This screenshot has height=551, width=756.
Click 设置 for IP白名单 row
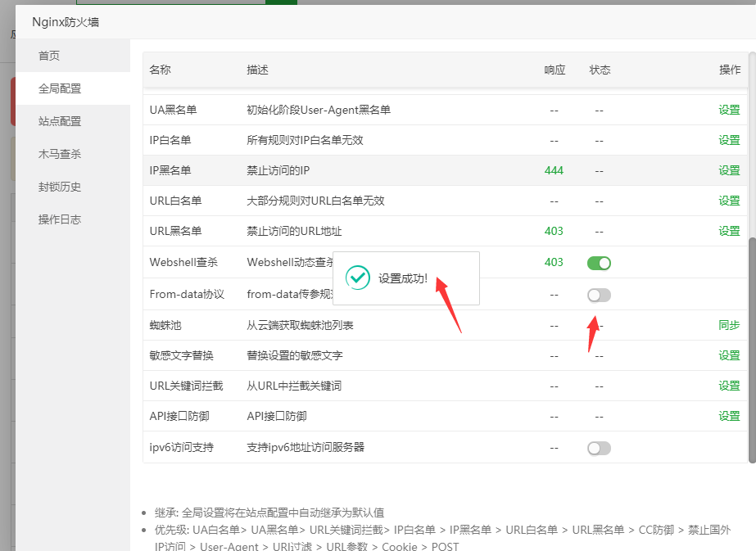tap(729, 140)
